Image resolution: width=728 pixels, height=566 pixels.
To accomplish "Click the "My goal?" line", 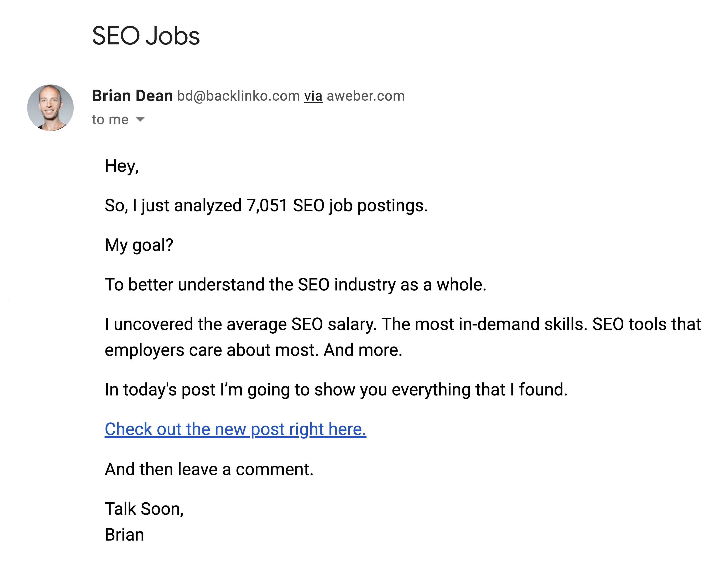I will [139, 245].
